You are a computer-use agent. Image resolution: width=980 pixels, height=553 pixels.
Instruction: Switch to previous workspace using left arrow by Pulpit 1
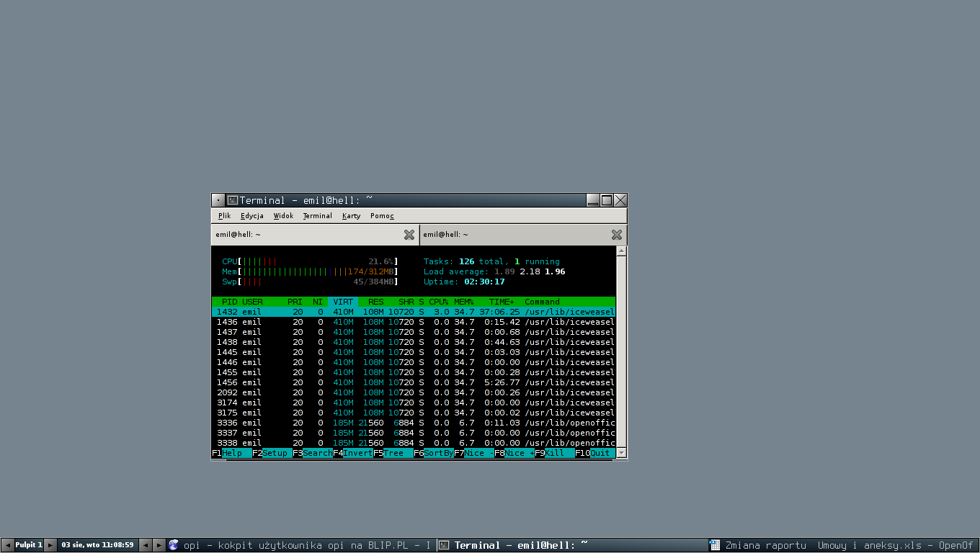point(7,545)
